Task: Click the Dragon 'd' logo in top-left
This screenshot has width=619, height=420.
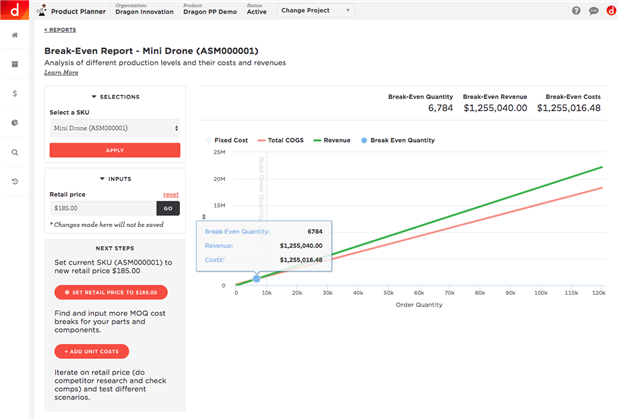Action: (15, 11)
